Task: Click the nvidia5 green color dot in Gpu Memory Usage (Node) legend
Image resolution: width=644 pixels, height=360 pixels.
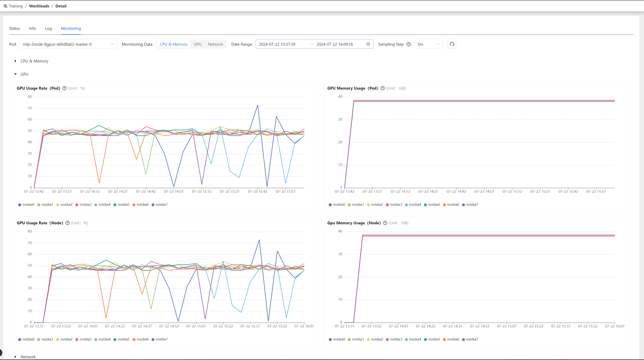Action: (426, 340)
